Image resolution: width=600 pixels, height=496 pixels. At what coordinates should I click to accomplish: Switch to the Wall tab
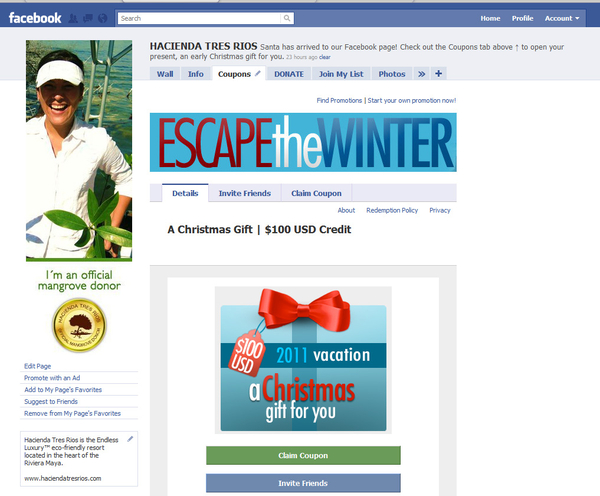165,74
